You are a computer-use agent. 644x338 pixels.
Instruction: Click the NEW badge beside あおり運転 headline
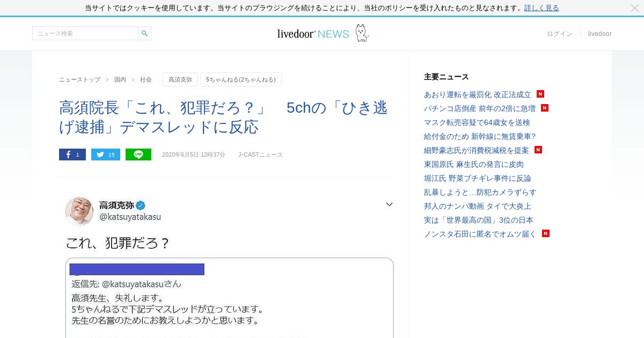point(540,94)
